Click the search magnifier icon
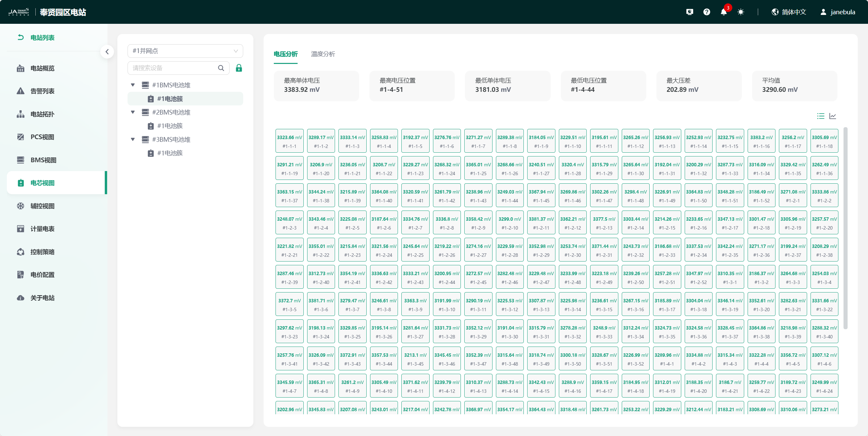 tap(221, 68)
